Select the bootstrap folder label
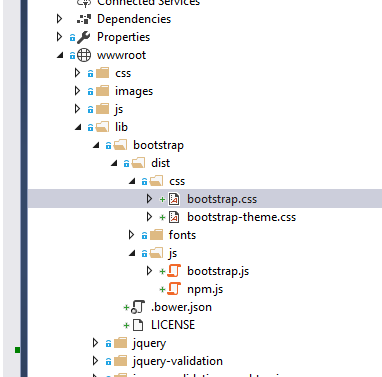The image size is (382, 377). [x=158, y=145]
